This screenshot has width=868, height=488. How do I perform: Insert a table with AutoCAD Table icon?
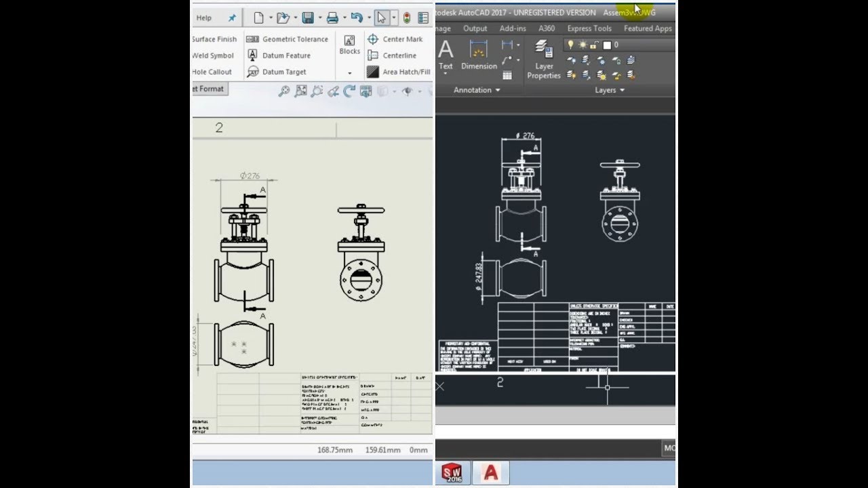(507, 75)
